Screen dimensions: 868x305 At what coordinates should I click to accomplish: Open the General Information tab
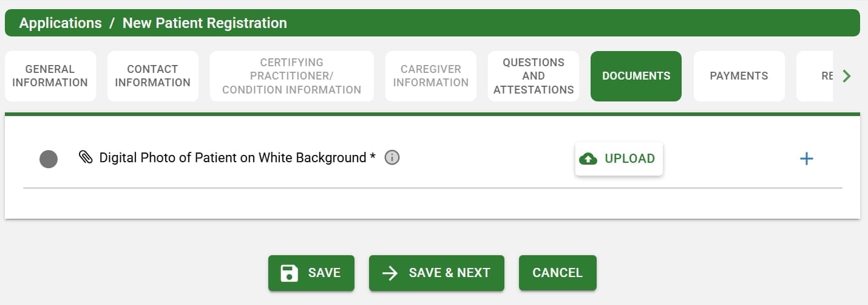[50, 76]
